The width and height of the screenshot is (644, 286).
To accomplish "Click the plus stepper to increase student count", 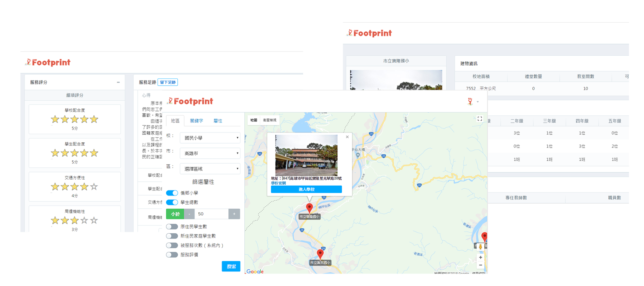I will (x=234, y=214).
